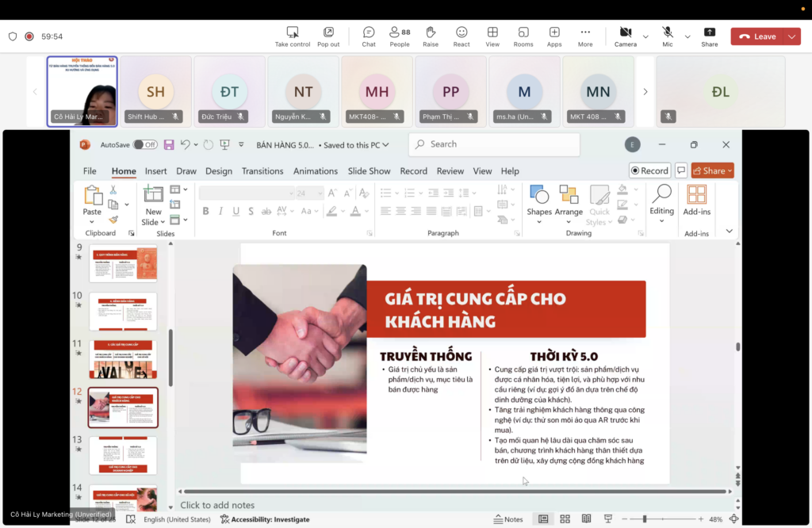Expand the Leave button dropdown arrow
Screen dimensions: 812x528
coord(793,36)
